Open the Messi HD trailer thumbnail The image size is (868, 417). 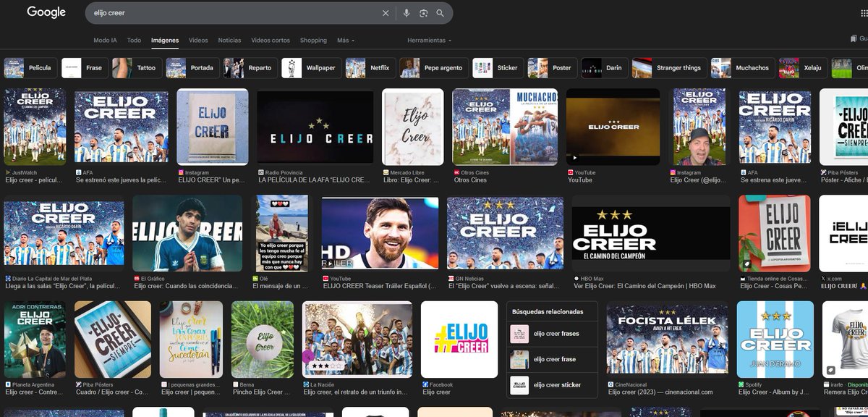pos(380,233)
